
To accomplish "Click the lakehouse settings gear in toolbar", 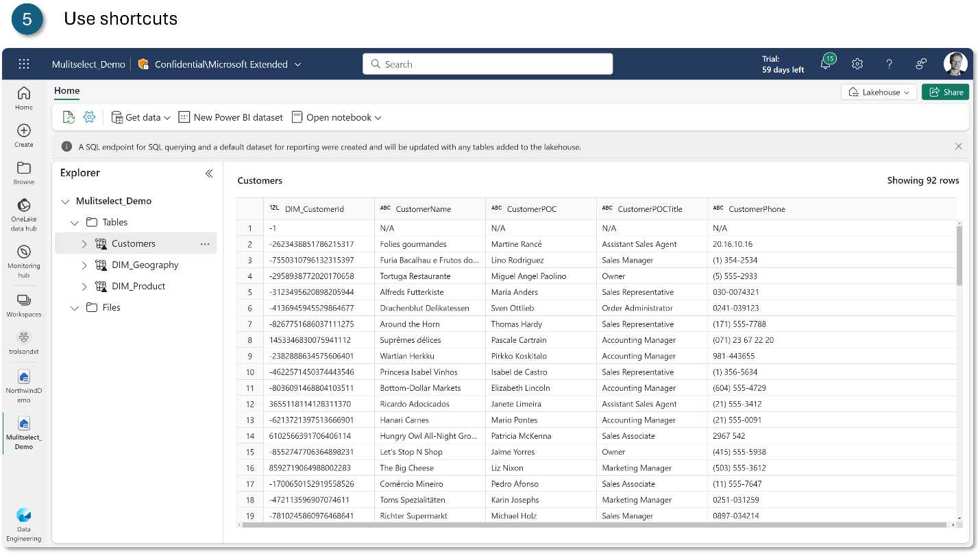I will (x=89, y=117).
